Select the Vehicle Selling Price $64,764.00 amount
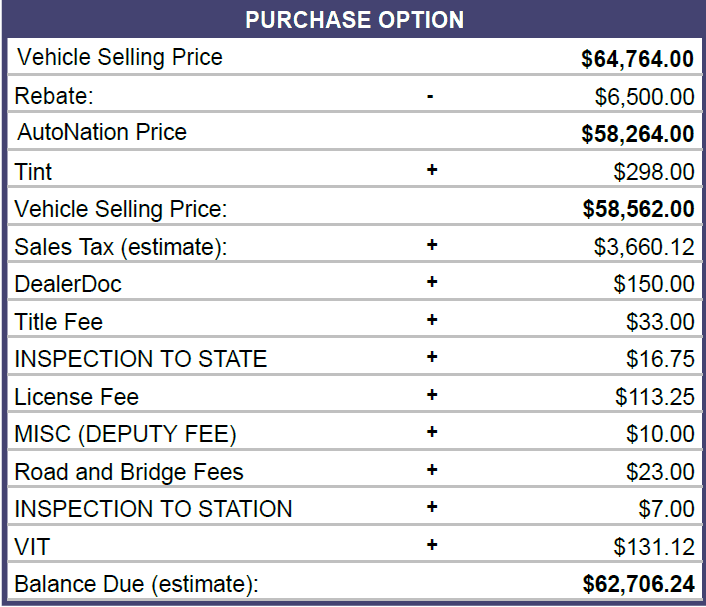 (637, 59)
